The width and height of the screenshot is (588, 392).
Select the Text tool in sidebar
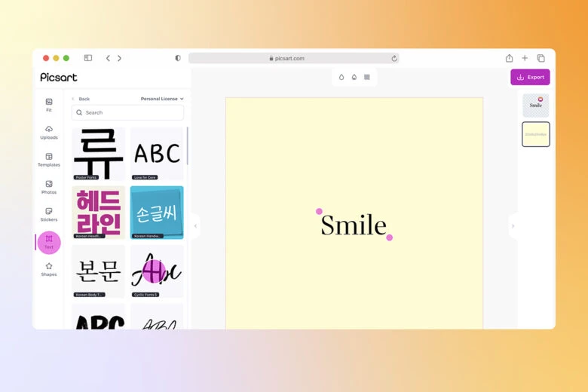[49, 242]
